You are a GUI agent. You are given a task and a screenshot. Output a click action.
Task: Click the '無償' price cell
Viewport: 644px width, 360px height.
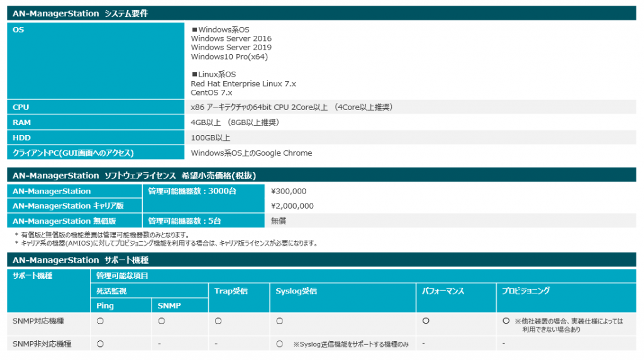278,221
